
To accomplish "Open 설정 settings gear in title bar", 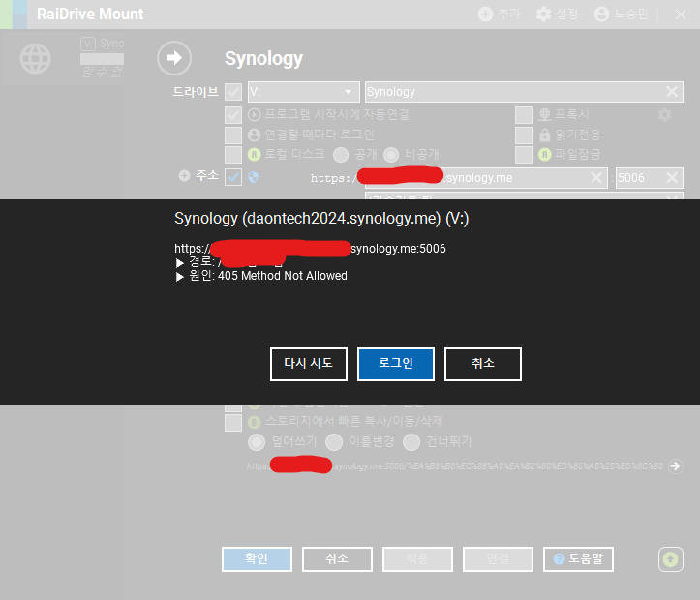I will pyautogui.click(x=543, y=15).
